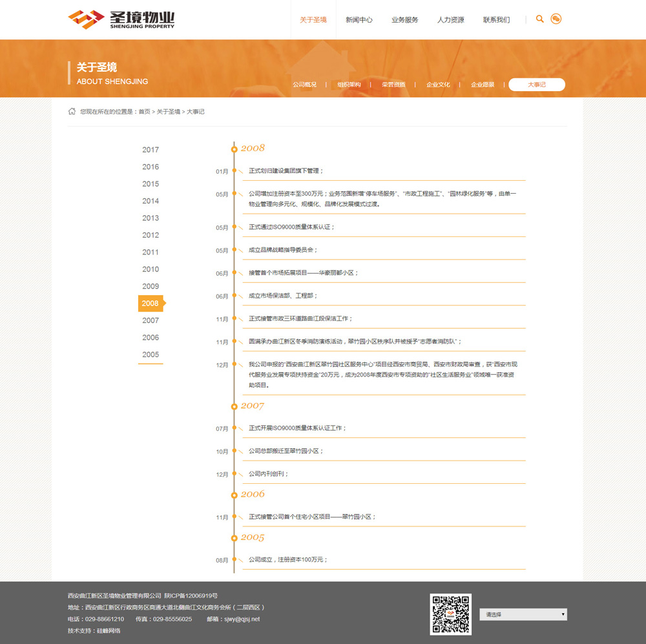This screenshot has width=646, height=644.
Task: Click the 首页 breadcrumb link
Action: click(x=144, y=112)
